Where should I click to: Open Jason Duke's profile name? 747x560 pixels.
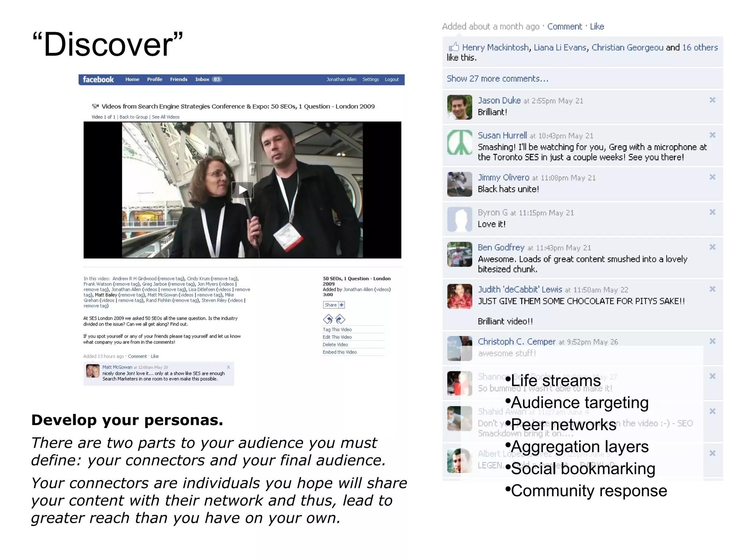[499, 101]
